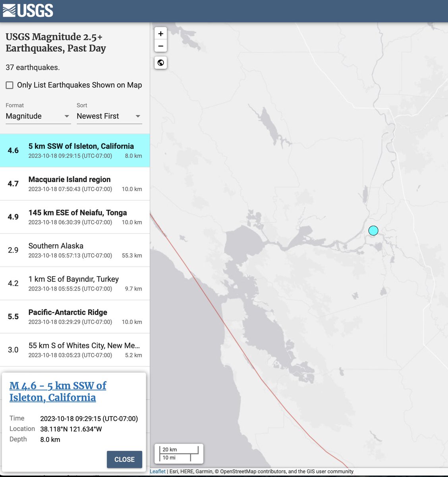448x477 pixels.
Task: Select the 1 km SE of Bayındır, Turkey row
Action: (75, 283)
